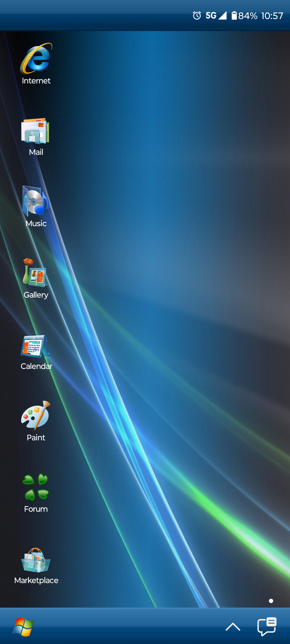Screen dimensions: 290x644
Task: Open the Windows Start menu
Action: [23, 627]
